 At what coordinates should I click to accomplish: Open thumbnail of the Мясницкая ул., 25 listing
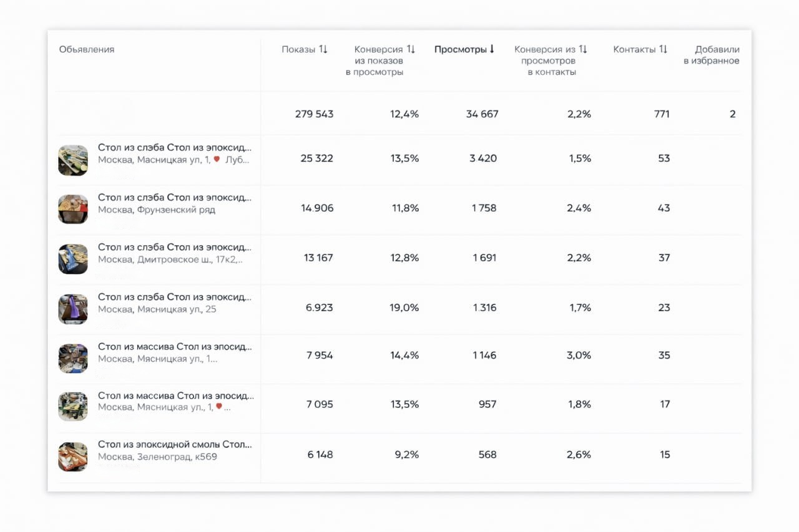[x=73, y=309]
